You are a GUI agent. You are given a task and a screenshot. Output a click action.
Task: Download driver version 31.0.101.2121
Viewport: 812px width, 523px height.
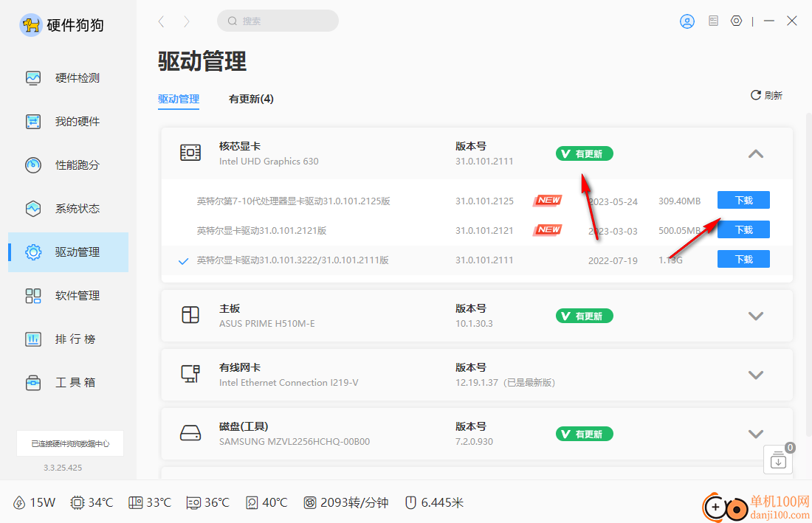tap(743, 229)
